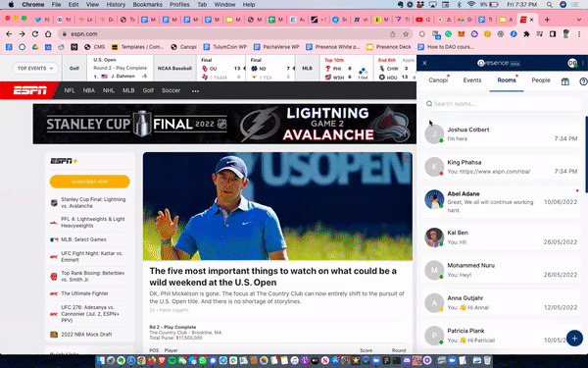Open the Apple menu

click(11, 5)
